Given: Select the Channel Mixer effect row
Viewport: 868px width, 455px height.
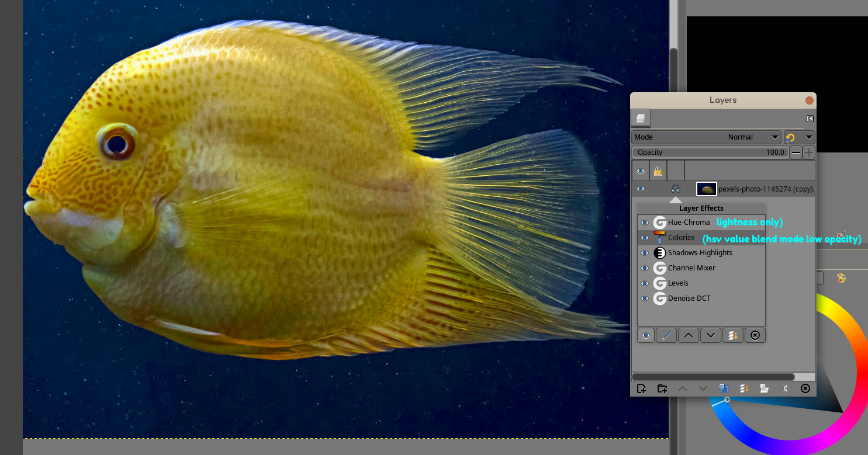Looking at the screenshot, I should pyautogui.click(x=701, y=268).
